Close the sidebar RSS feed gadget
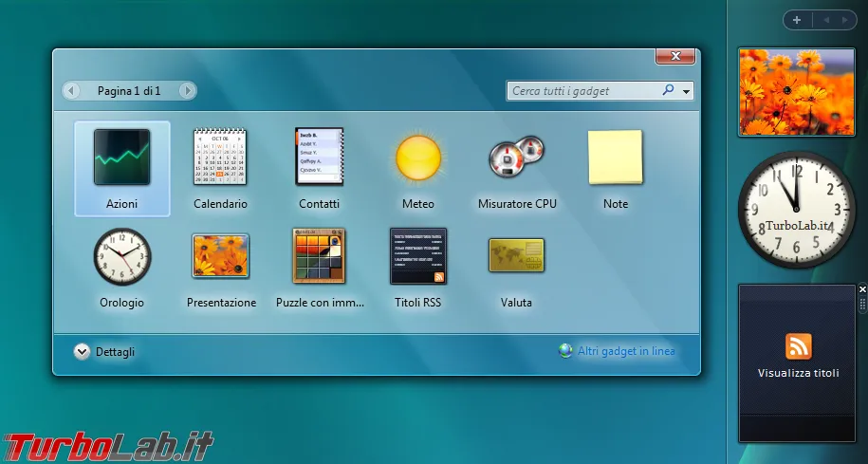The height and width of the screenshot is (464, 868). pyautogui.click(x=862, y=289)
